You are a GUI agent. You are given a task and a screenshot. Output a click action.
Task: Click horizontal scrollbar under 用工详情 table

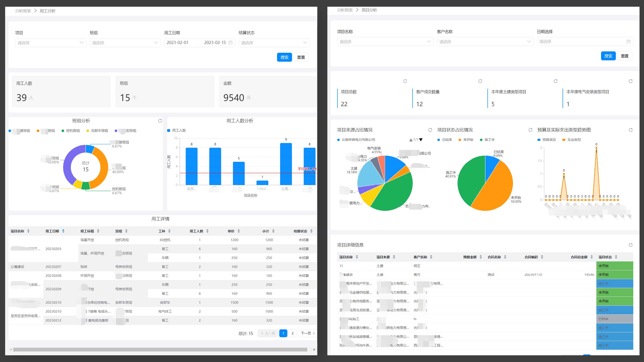(x=160, y=349)
